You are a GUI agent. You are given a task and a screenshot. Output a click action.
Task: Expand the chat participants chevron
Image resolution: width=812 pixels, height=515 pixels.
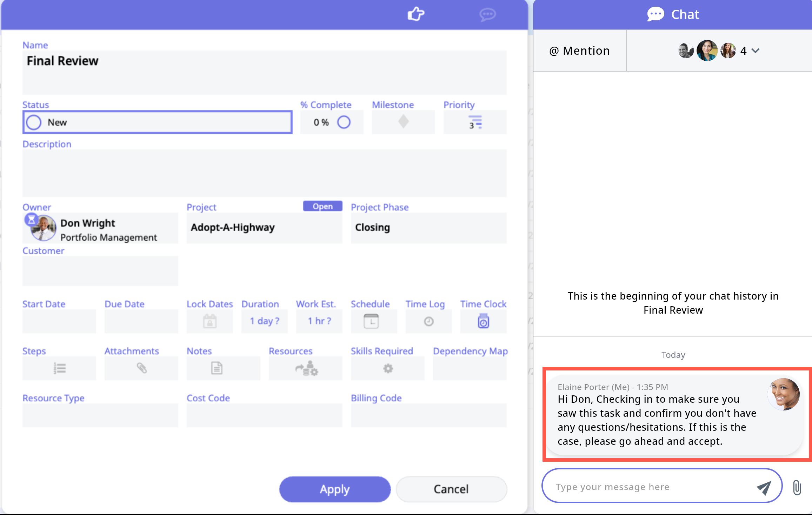point(756,51)
